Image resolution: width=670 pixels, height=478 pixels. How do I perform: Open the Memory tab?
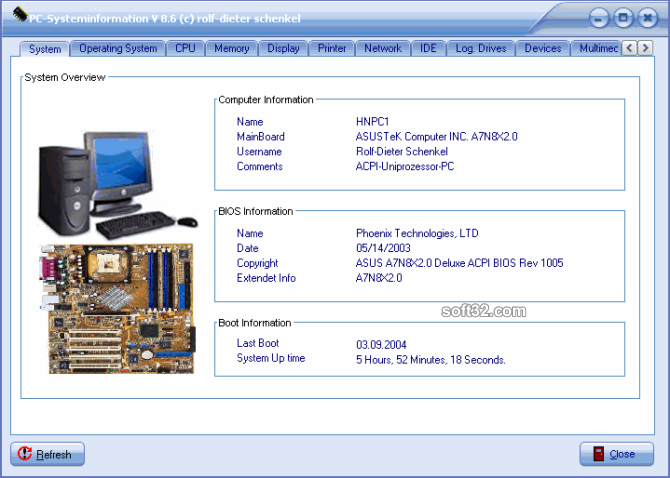point(232,49)
